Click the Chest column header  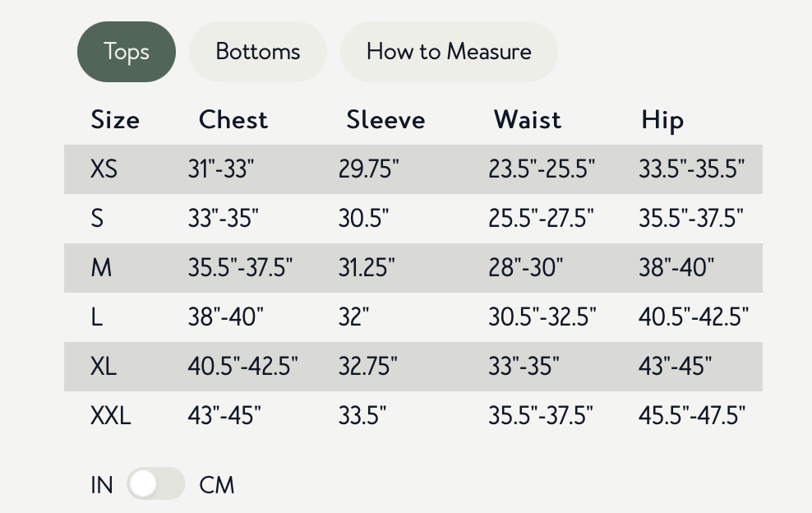(233, 120)
